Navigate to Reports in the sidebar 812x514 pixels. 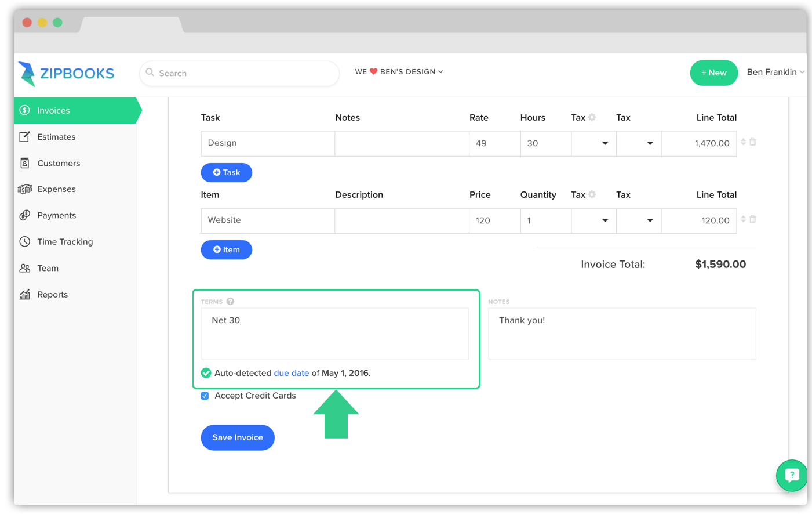[52, 295]
